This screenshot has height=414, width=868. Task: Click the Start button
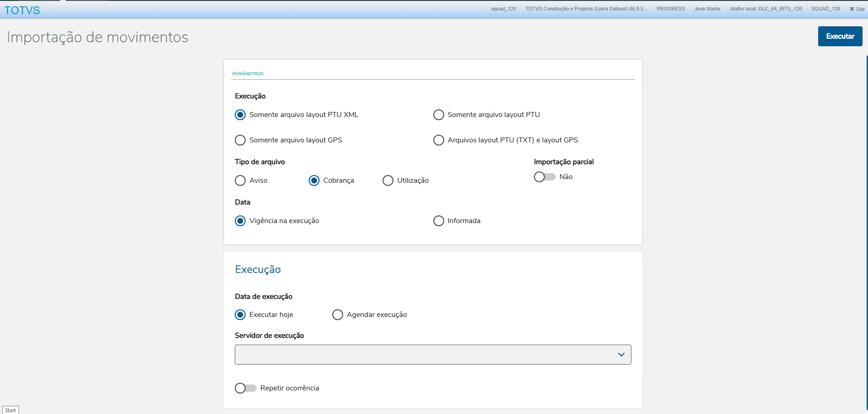(x=10, y=410)
